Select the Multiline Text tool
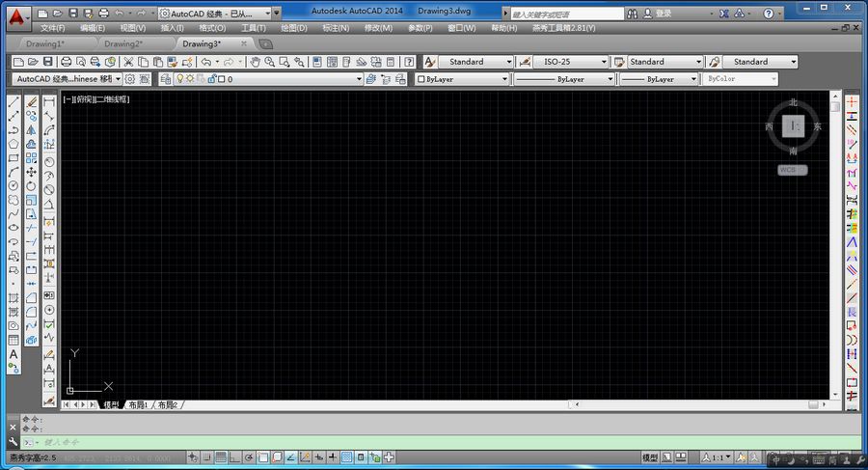 click(x=14, y=354)
